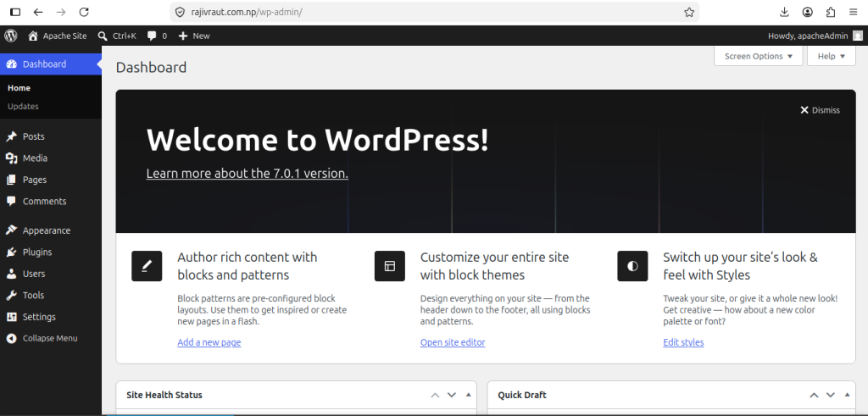868x416 pixels.
Task: Click the Collapse Menu arrow icon
Action: coord(12,339)
